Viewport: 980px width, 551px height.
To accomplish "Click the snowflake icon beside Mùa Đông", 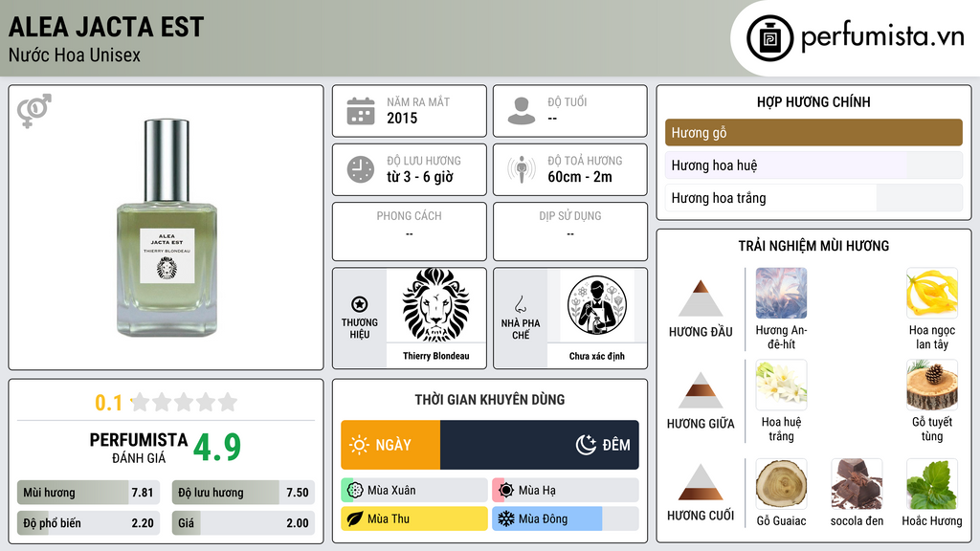I will click(506, 518).
